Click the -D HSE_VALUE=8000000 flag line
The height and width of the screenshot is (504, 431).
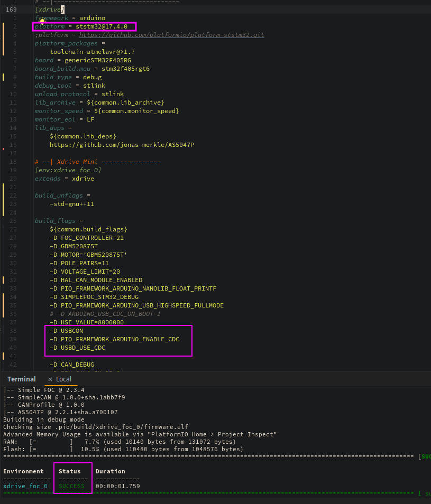tap(86, 322)
